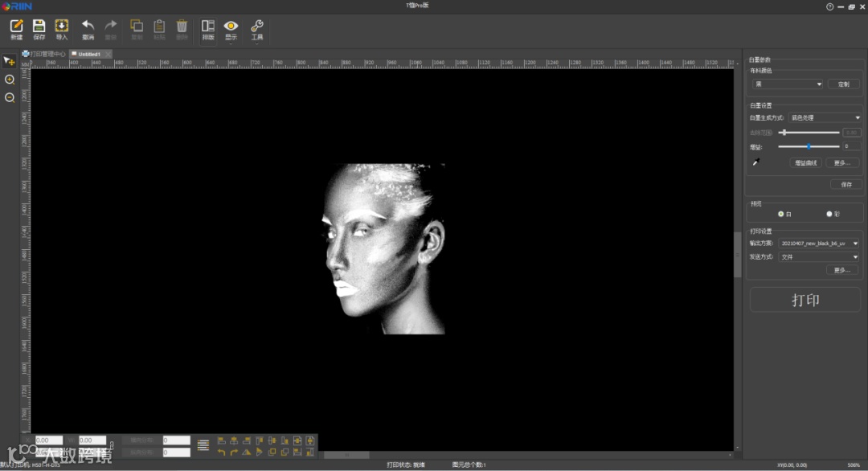Switch to the Untitled1 document tab

coord(88,54)
